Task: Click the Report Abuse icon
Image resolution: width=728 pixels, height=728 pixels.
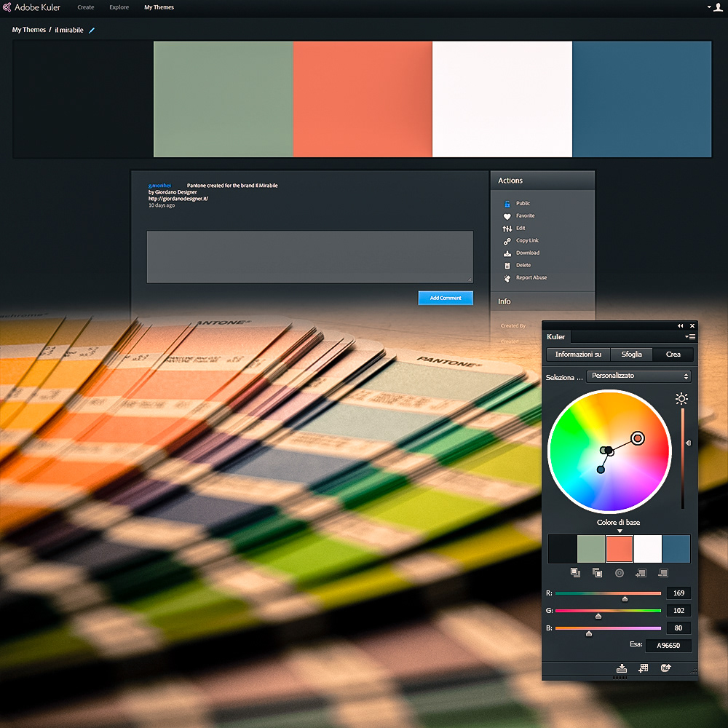Action: point(507,278)
